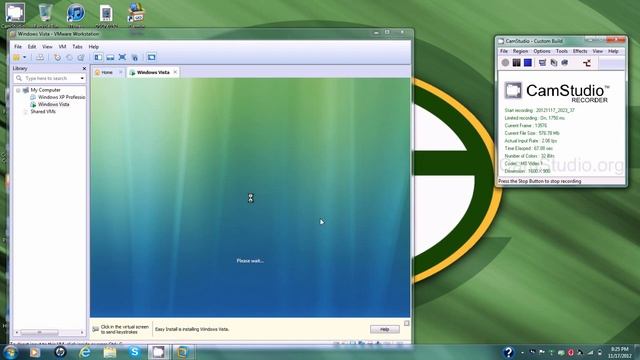Open the CamStudio Options menu
Screen dimensions: 640x360
[542, 51]
